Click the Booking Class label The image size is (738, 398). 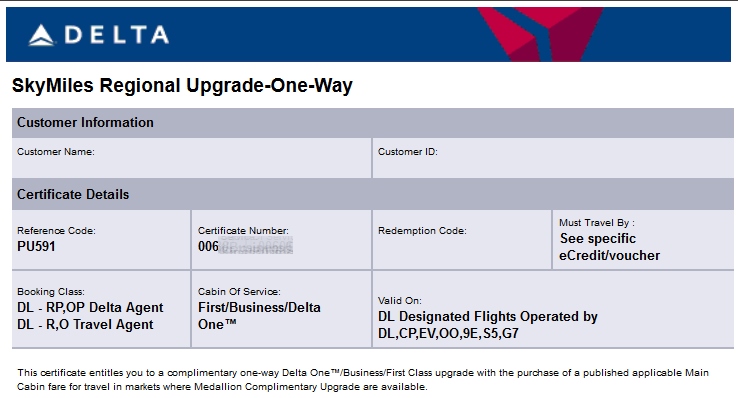tap(51, 292)
